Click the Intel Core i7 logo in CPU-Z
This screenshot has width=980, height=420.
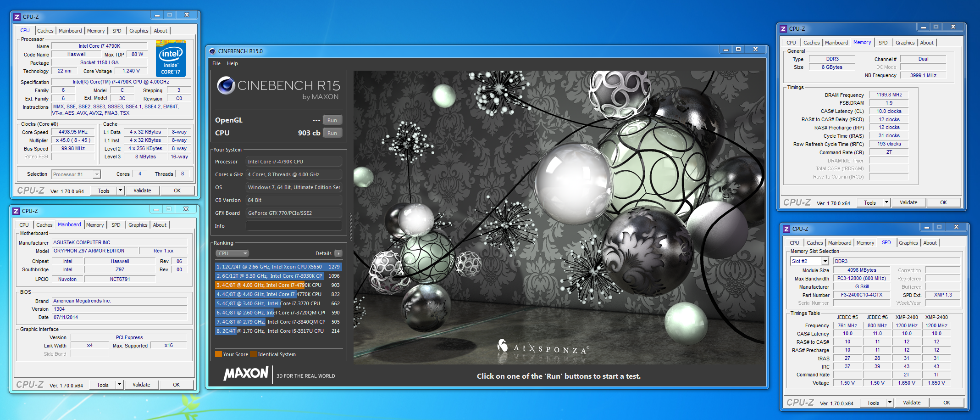click(171, 58)
